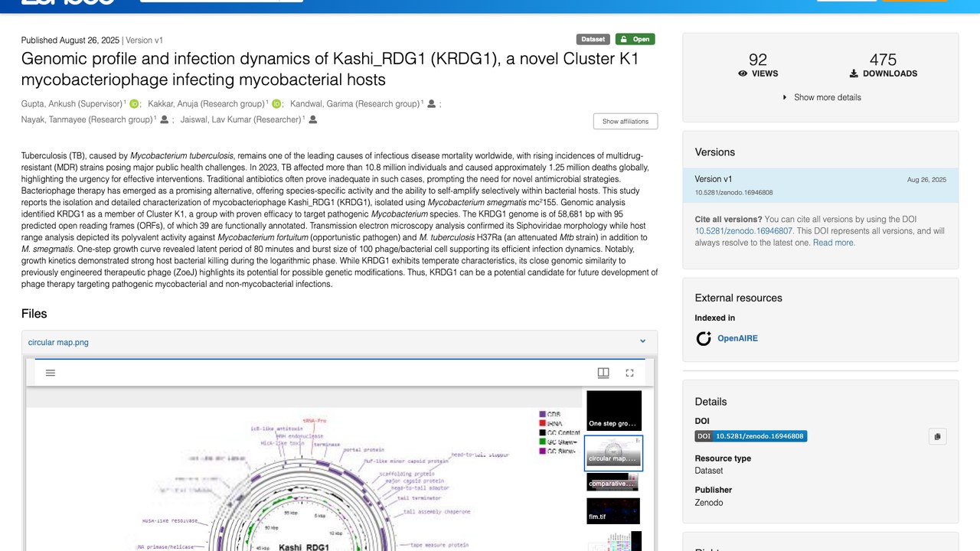The width and height of the screenshot is (980, 551).
Task: Enter fullscreen in the image previewer
Action: pyautogui.click(x=629, y=373)
